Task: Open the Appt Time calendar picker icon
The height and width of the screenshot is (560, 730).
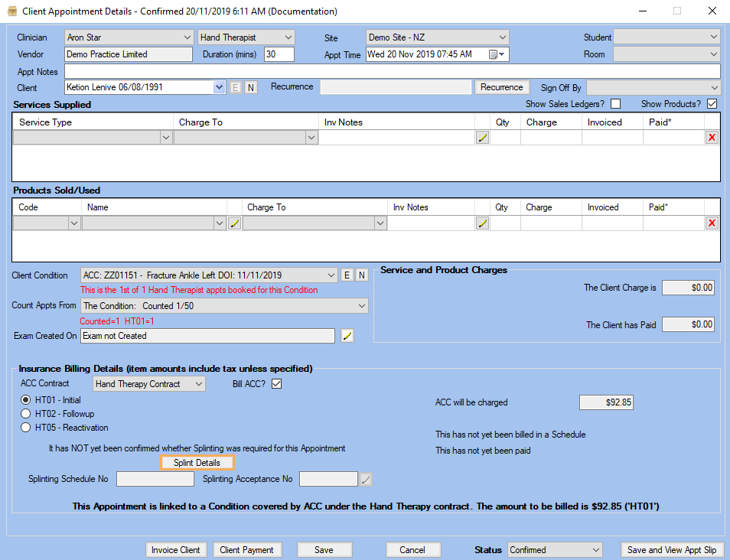Action: (x=496, y=54)
